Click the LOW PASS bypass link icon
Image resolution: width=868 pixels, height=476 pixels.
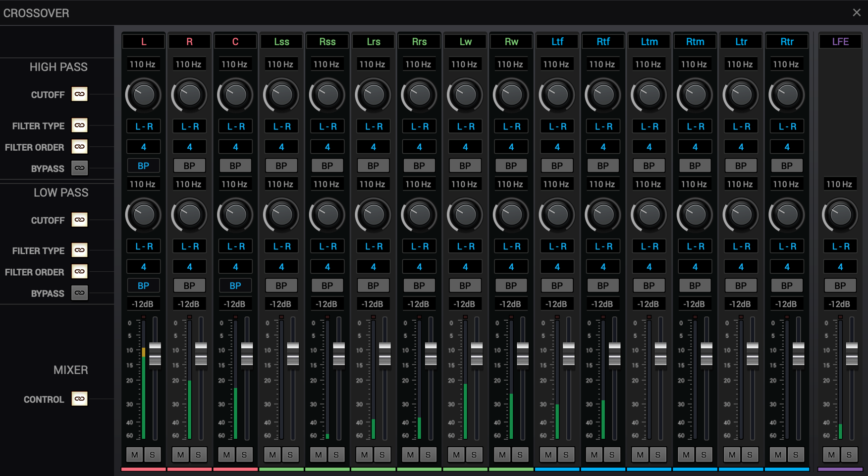click(x=79, y=293)
